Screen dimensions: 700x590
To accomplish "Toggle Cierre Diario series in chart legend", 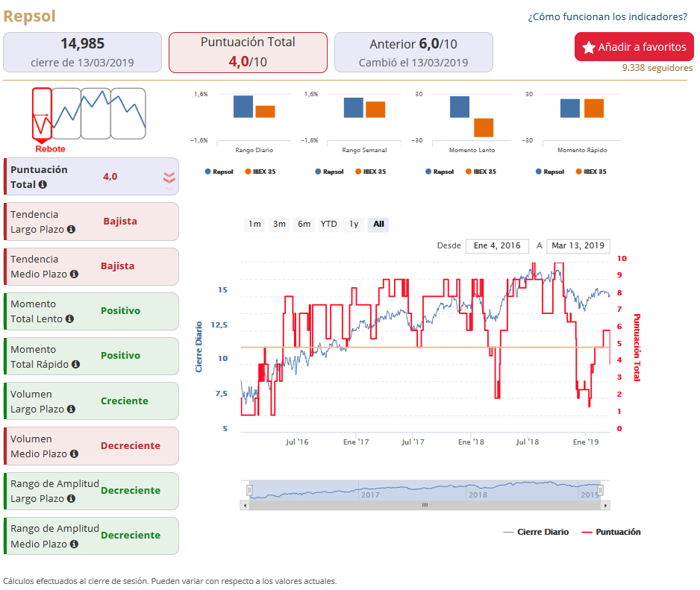I will pyautogui.click(x=536, y=532).
